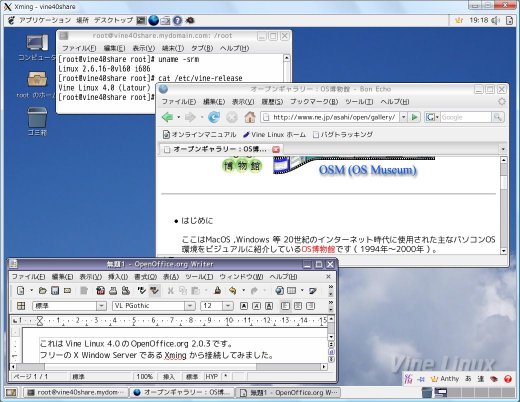Launch web browser globe in top panel
This screenshot has width=520, height=402.
[153, 21]
